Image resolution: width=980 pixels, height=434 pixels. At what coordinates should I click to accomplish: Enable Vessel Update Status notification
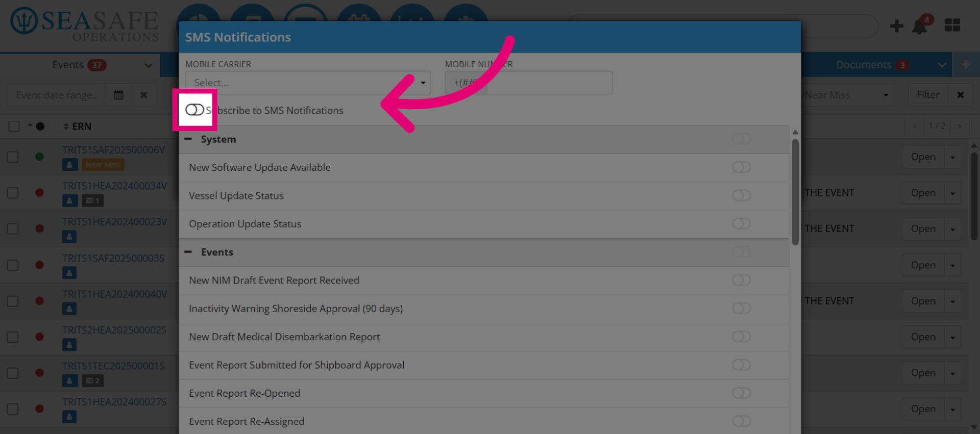(x=741, y=195)
